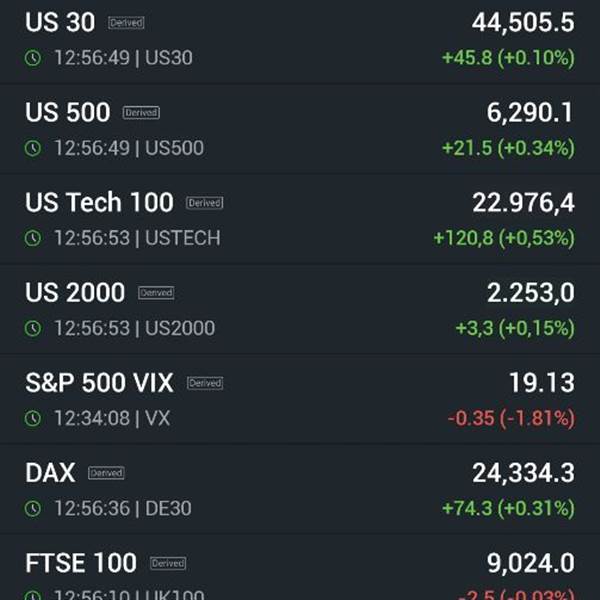Viewport: 600px width, 600px height.
Task: Click the US 2000 change +3,3 (+0,15%)
Action: tap(515, 328)
